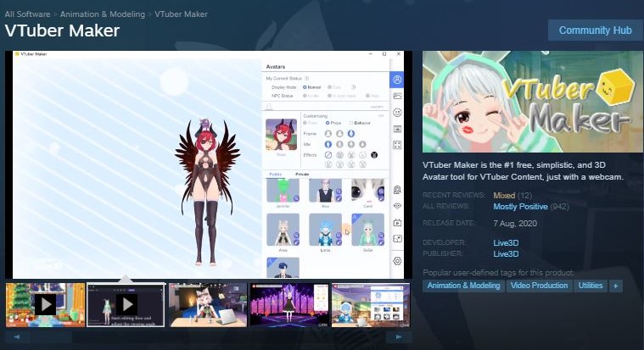This screenshot has width=644, height=350.
Task: Click the video recording icon in sidebar
Action: [397, 223]
